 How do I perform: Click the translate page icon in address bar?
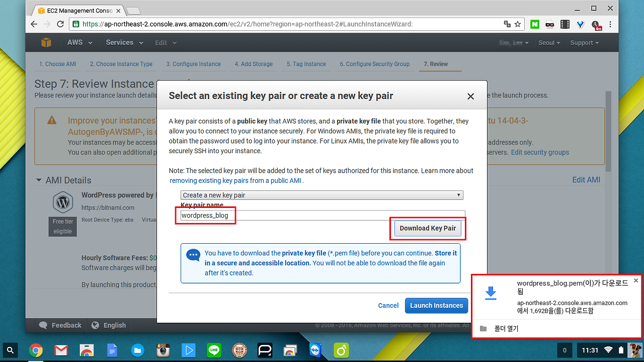pyautogui.click(x=507, y=24)
